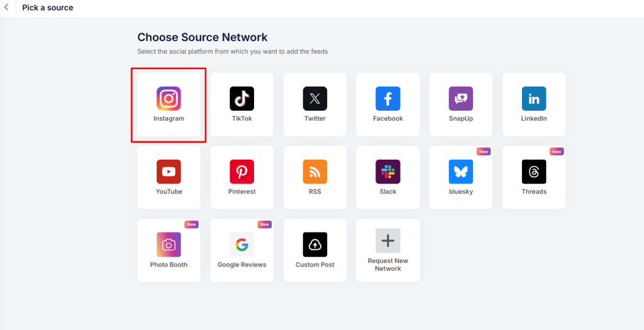This screenshot has width=644, height=330.
Task: Click the Photo Booth label
Action: coord(169,265)
